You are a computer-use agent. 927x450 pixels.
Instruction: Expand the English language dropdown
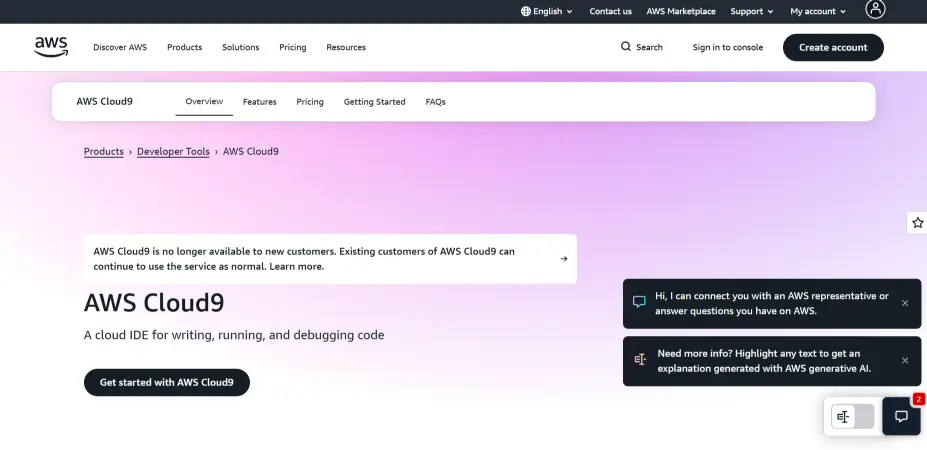pyautogui.click(x=547, y=11)
